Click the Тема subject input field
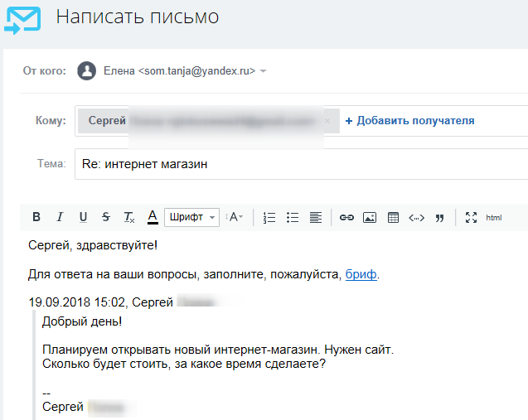Viewport: 528px width, 420px height. tap(302, 164)
